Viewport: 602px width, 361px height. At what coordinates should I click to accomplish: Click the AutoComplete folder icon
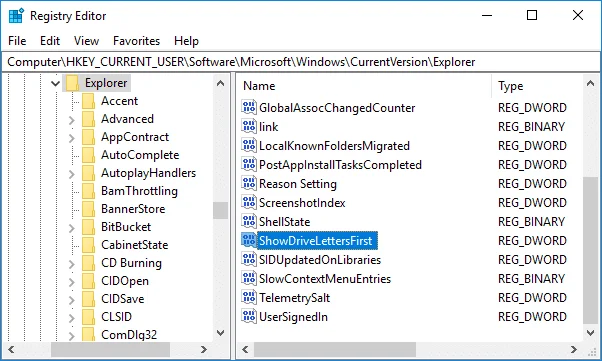point(88,155)
